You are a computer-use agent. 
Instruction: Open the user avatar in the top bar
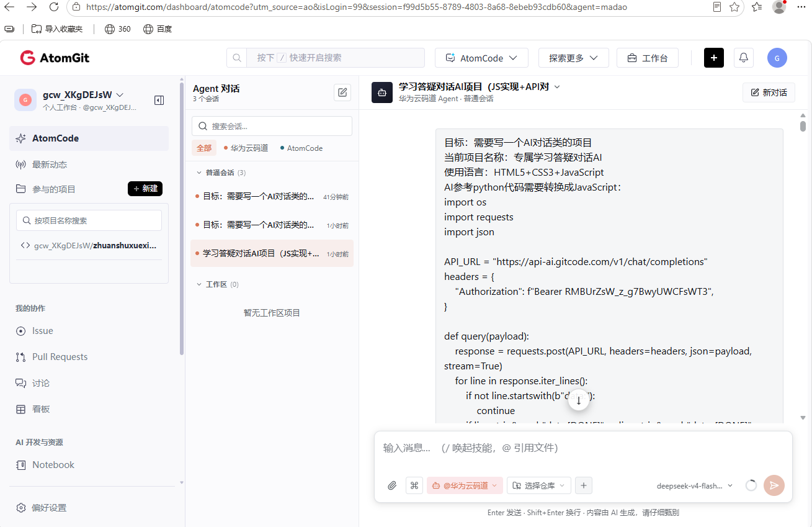click(x=777, y=58)
